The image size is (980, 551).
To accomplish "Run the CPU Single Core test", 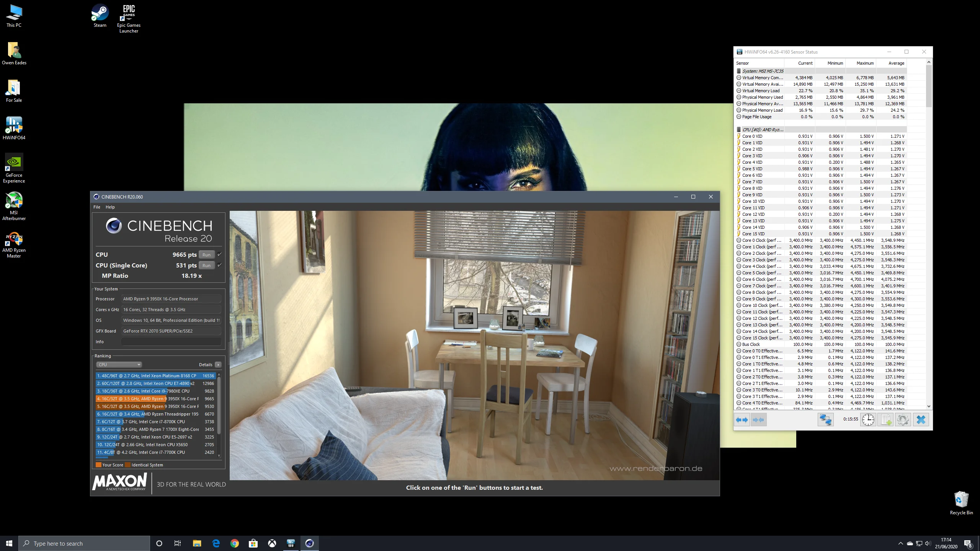I will [206, 266].
